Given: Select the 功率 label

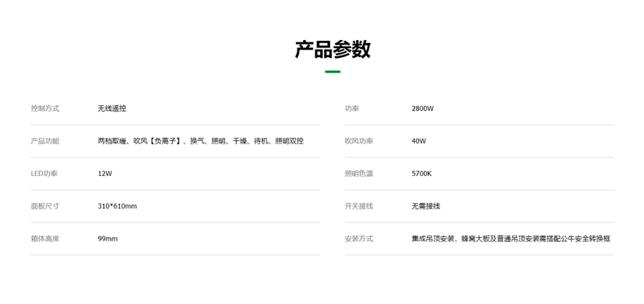Looking at the screenshot, I should pyautogui.click(x=352, y=108).
